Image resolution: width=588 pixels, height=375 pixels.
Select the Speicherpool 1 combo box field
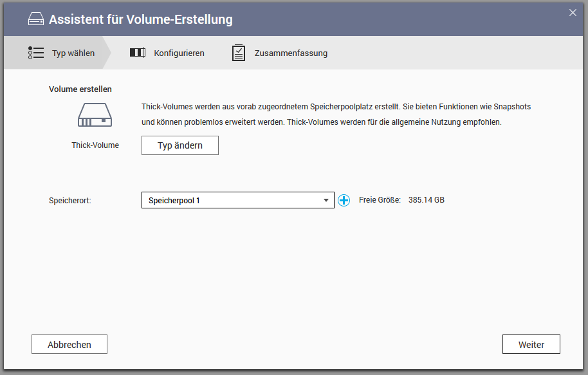click(232, 200)
